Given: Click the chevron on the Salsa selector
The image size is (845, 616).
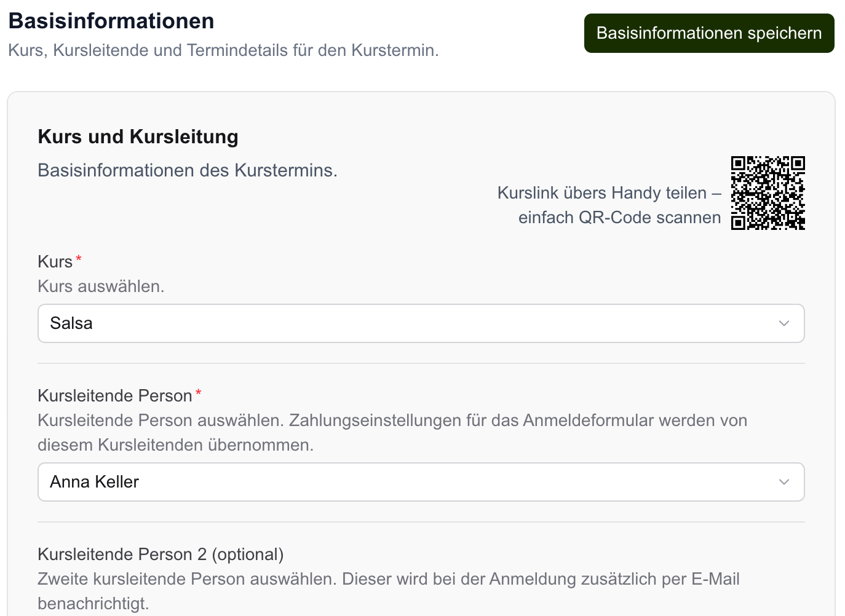Looking at the screenshot, I should point(784,323).
